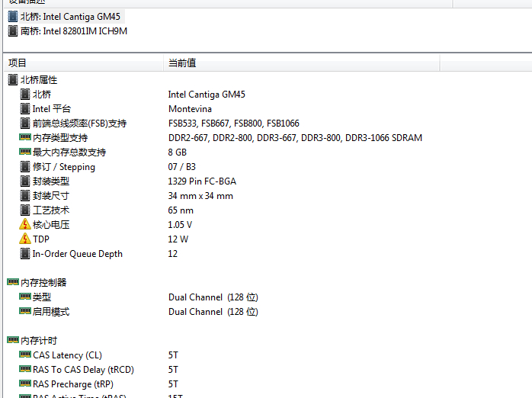The height and width of the screenshot is (398, 532).
Task: Click the chip icon for the 北桥 row
Action: pyautogui.click(x=24, y=95)
